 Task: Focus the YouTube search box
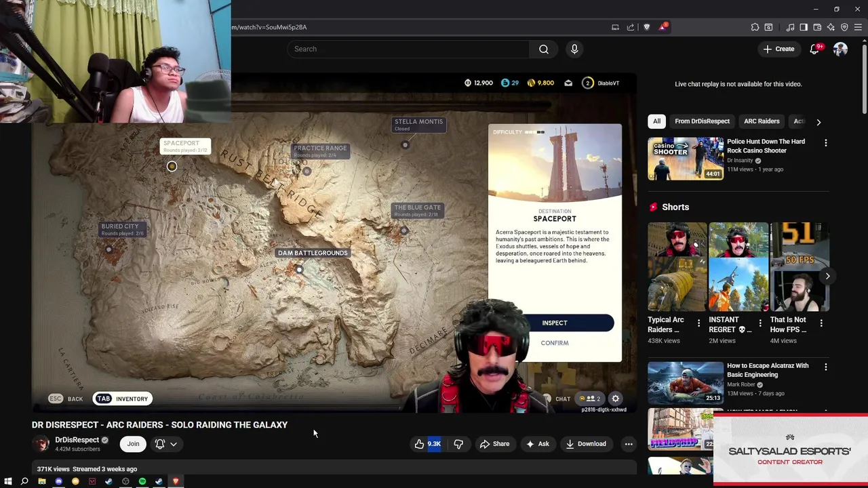click(x=408, y=49)
